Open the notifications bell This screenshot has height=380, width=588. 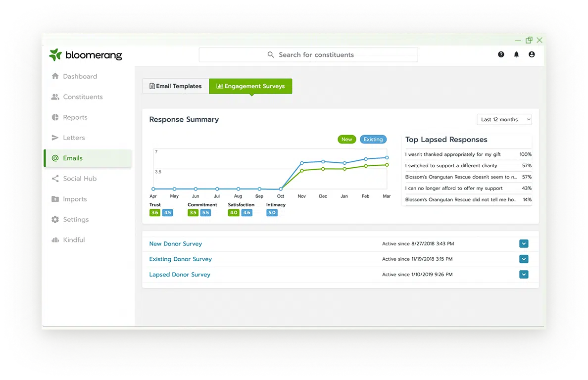click(x=516, y=54)
